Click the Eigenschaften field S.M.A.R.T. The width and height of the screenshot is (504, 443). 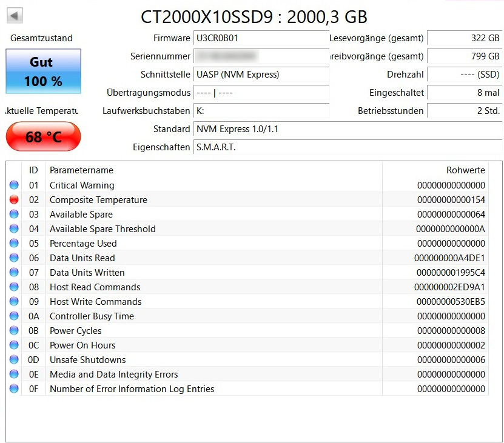[348, 147]
